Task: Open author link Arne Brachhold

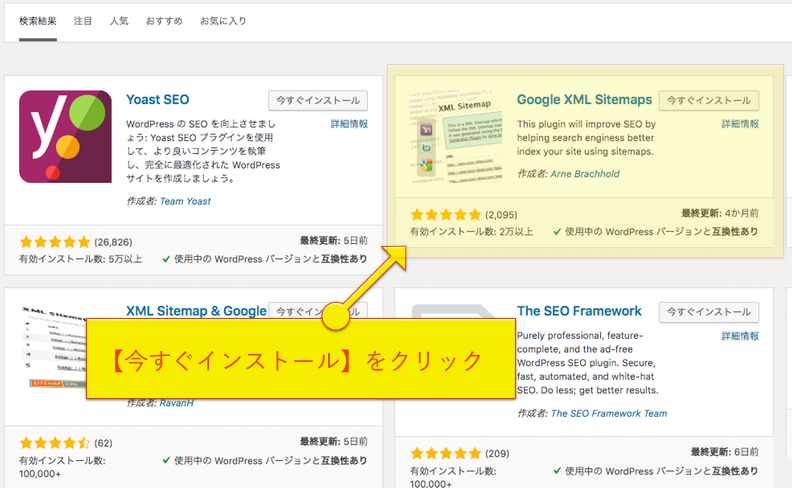Action: tap(585, 174)
